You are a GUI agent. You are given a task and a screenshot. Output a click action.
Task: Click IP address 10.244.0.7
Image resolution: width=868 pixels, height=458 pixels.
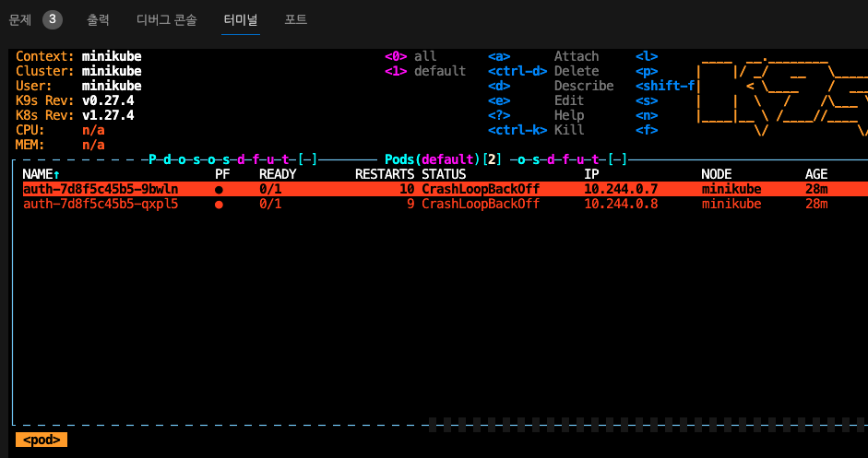[621, 189]
